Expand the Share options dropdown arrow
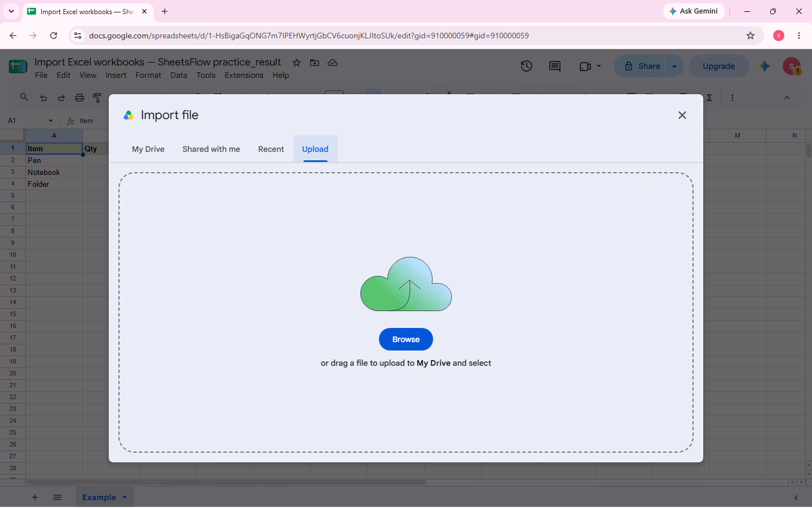812x508 pixels. [x=674, y=66]
